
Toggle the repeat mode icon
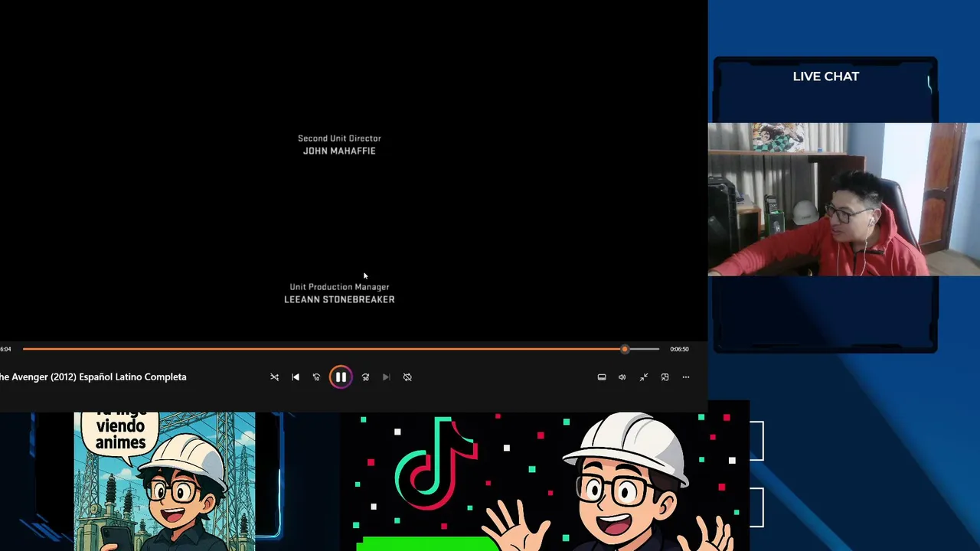pyautogui.click(x=407, y=377)
